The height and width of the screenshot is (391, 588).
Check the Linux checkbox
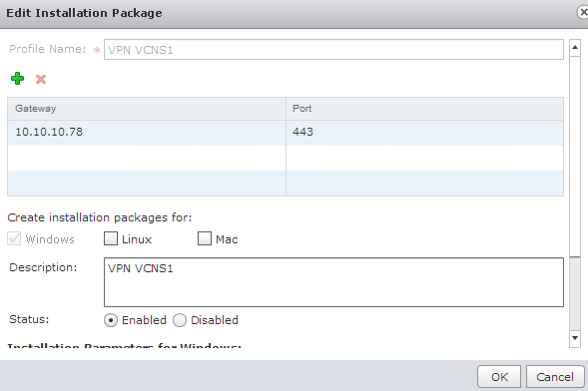coord(111,238)
